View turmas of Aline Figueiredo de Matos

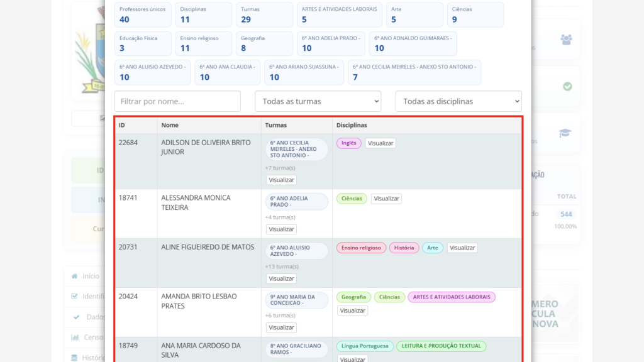click(281, 278)
